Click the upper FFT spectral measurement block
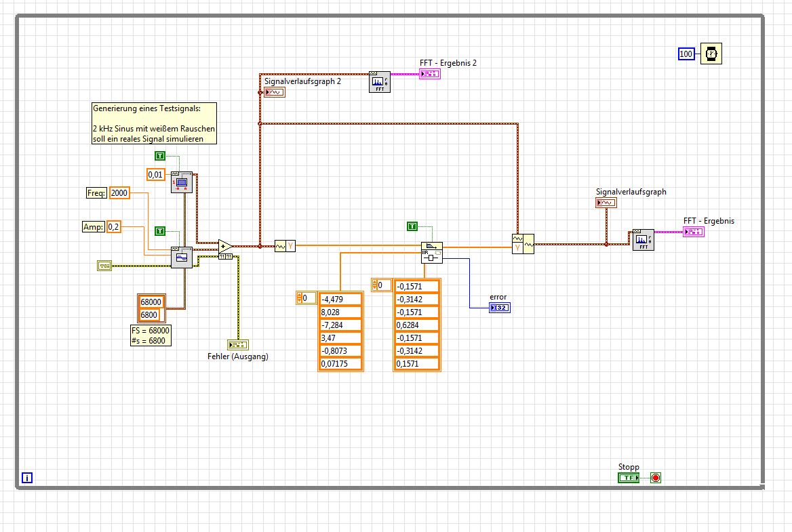 pyautogui.click(x=379, y=82)
